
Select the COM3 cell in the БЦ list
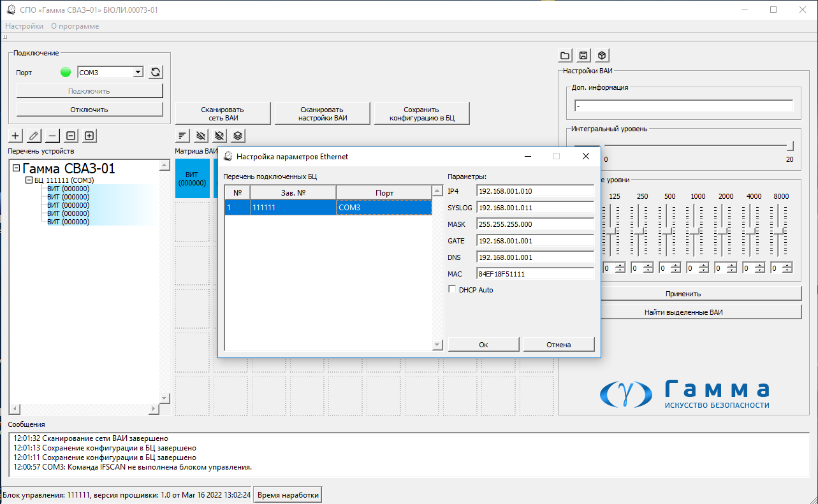[x=384, y=208]
